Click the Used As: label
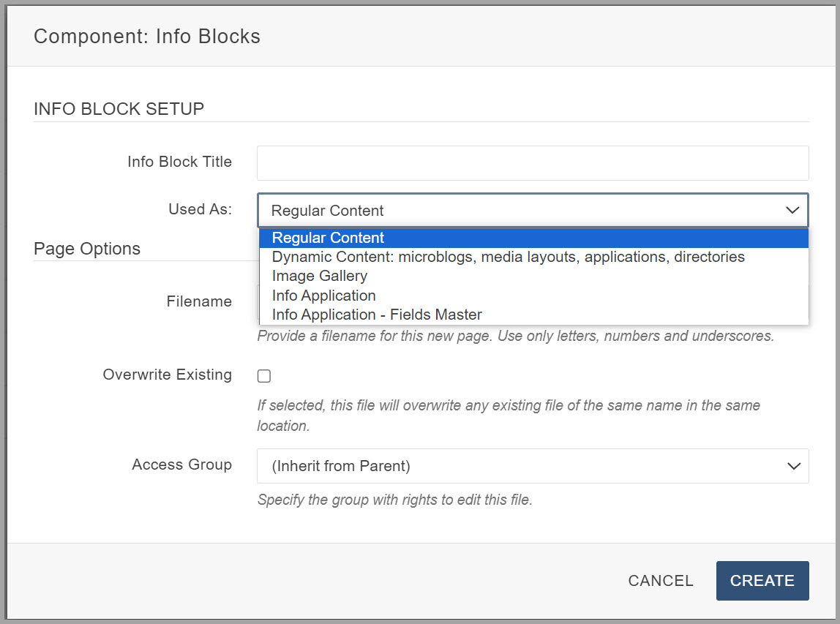This screenshot has width=840, height=624. (x=200, y=209)
